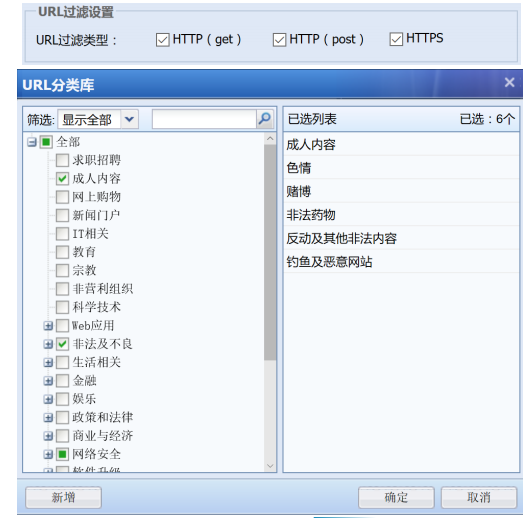This screenshot has width=523, height=518.
Task: Check the 政策和法律 checkbox
Action: click(x=62, y=417)
